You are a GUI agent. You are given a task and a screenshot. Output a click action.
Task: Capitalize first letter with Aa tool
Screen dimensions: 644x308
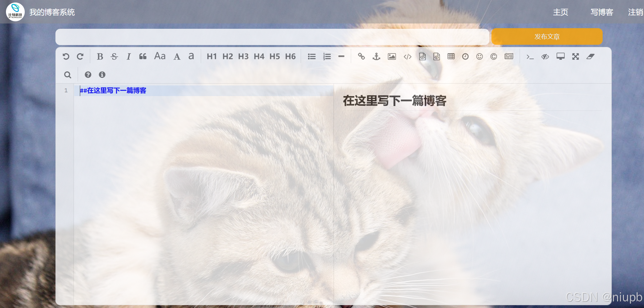[x=160, y=56]
